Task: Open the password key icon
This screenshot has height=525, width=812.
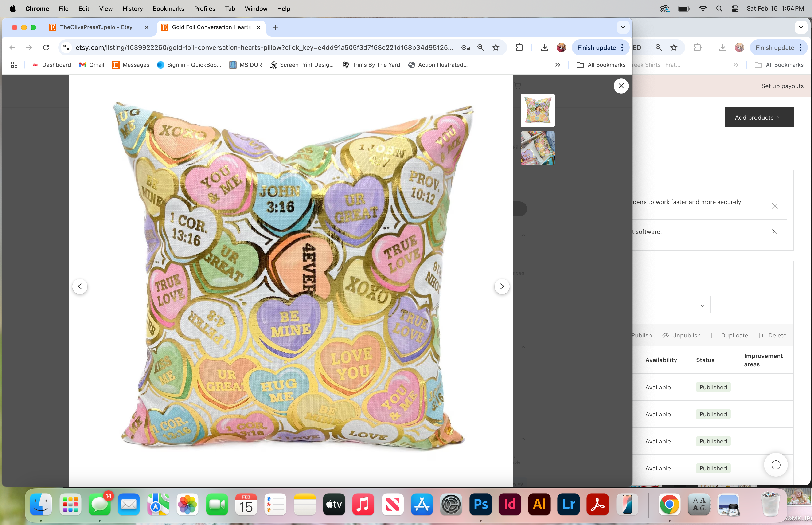Action: click(465, 47)
